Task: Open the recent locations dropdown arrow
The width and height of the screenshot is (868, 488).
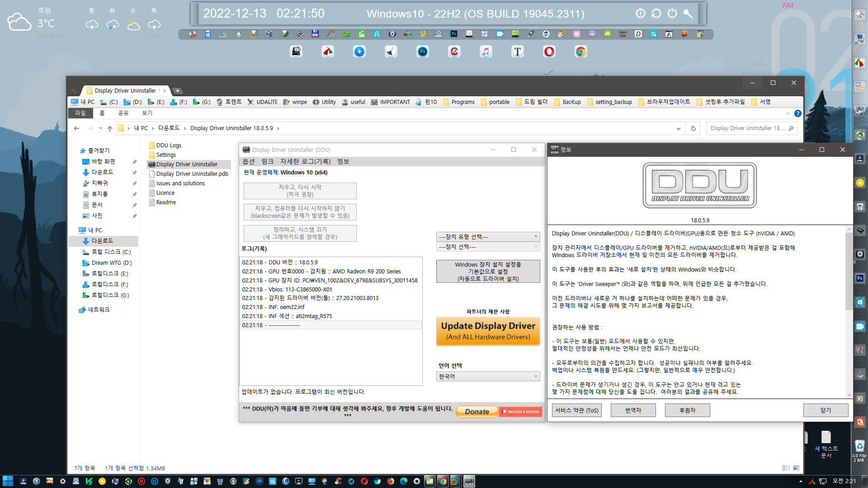Action: 100,128
